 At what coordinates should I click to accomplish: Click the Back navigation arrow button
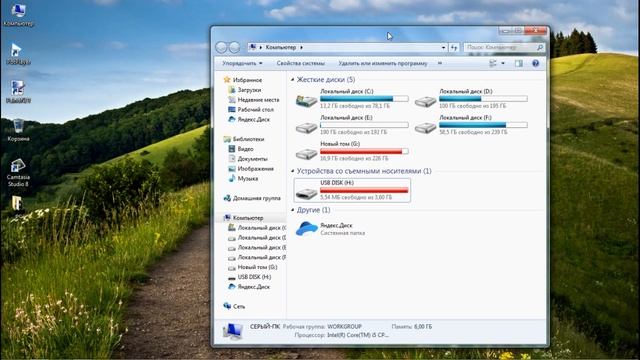[x=221, y=47]
